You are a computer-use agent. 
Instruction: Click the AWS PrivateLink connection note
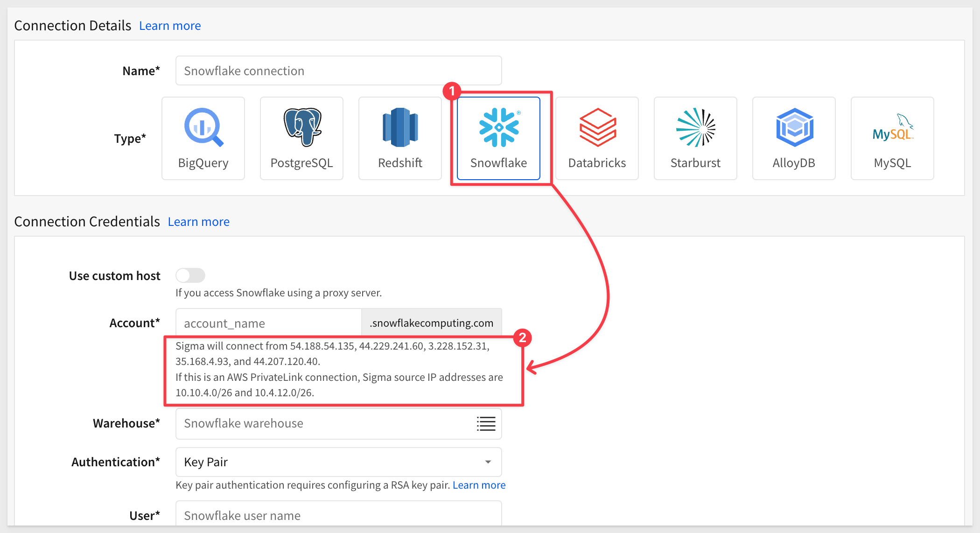pos(339,385)
